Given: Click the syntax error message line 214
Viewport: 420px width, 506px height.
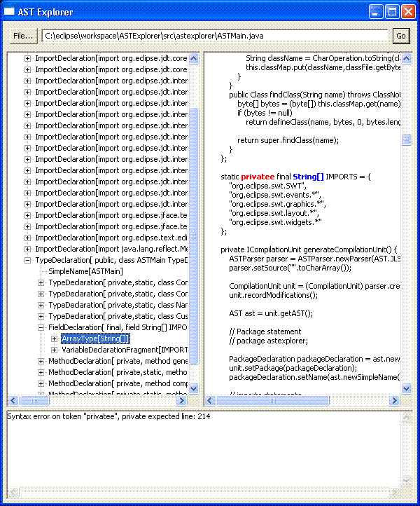Looking at the screenshot, I should coord(108,416).
